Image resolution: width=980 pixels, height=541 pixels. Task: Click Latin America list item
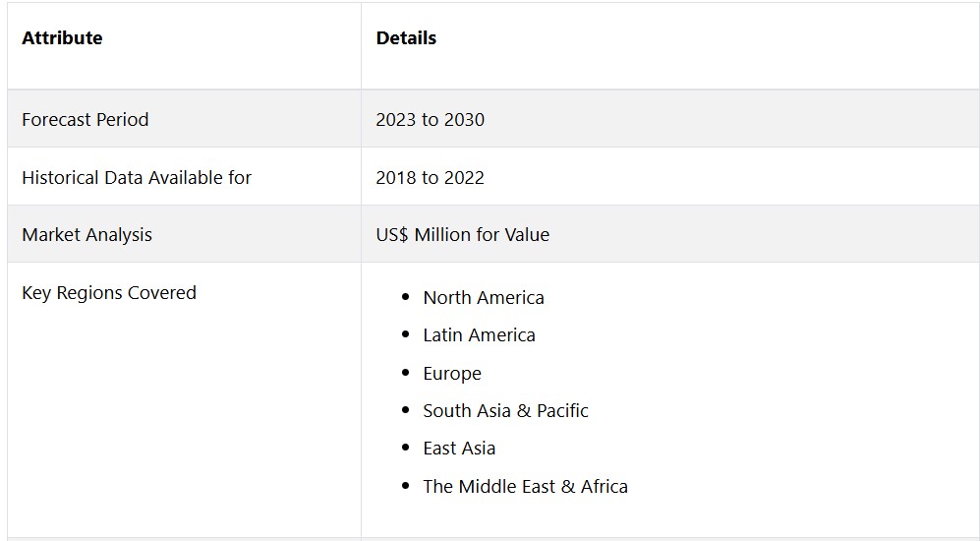click(479, 335)
